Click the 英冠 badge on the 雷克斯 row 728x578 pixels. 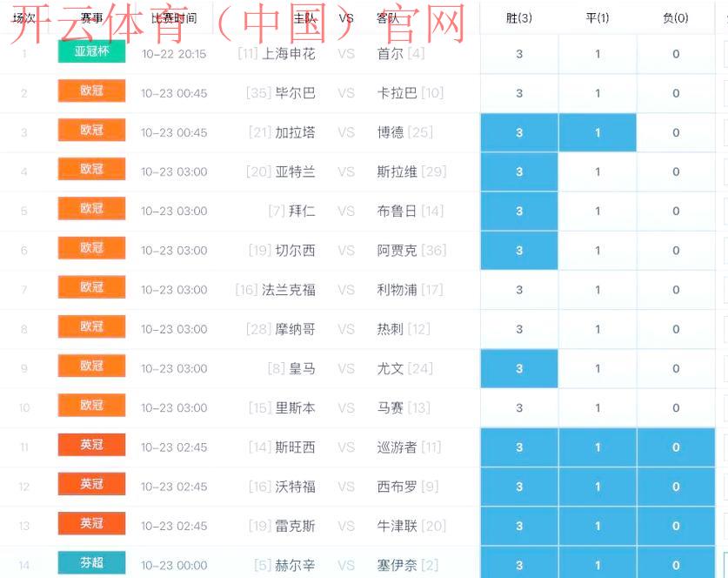point(91,525)
